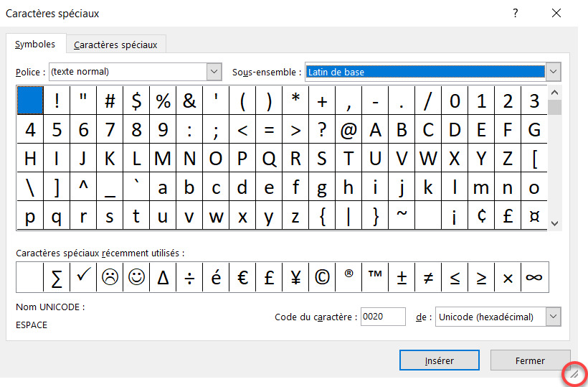Open the Police font dropdown arrow
This screenshot has height=387, width=588.
214,71
